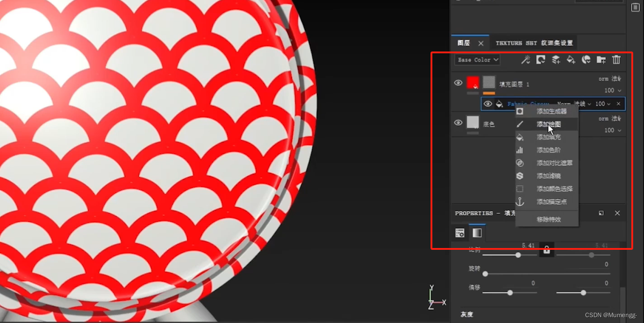Create a new folder in layer stack
The height and width of the screenshot is (323, 644).
601,60
